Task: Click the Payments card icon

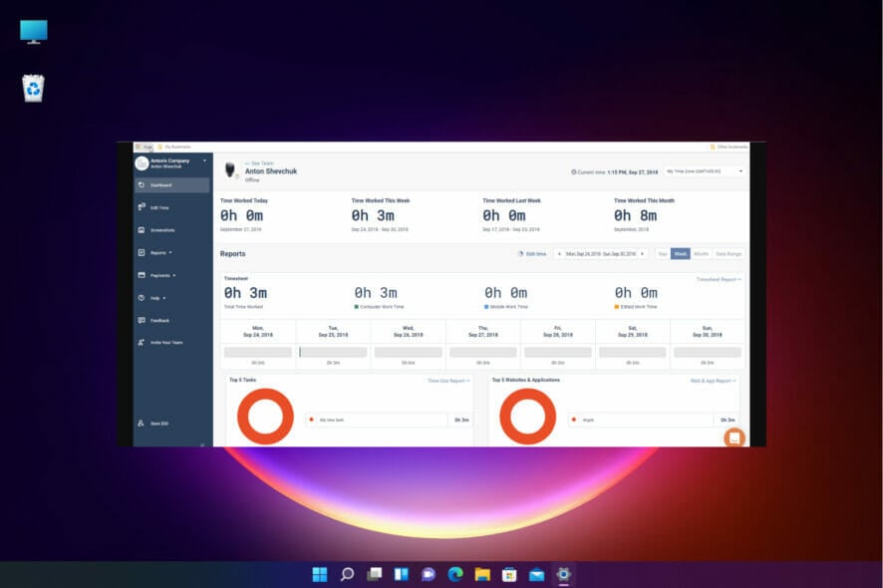Action: (142, 275)
